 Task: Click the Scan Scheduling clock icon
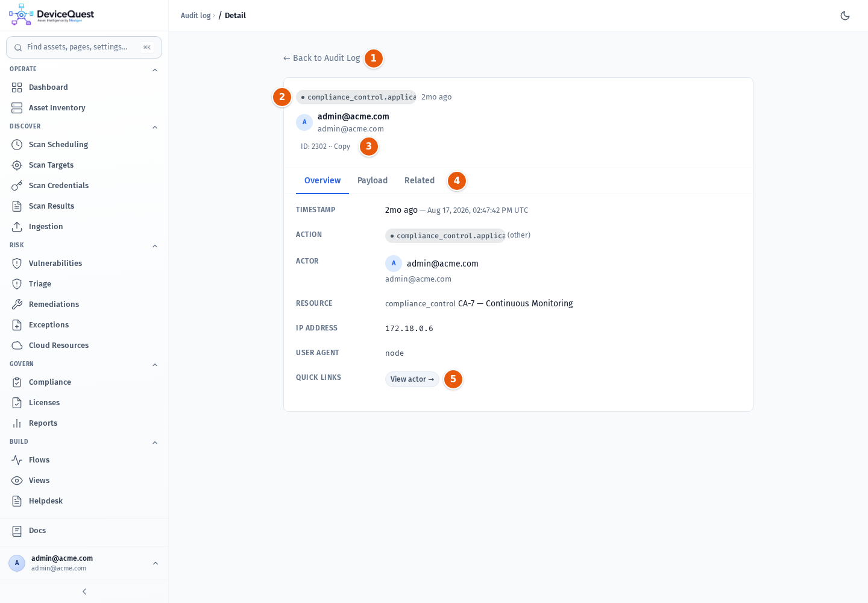[17, 145]
